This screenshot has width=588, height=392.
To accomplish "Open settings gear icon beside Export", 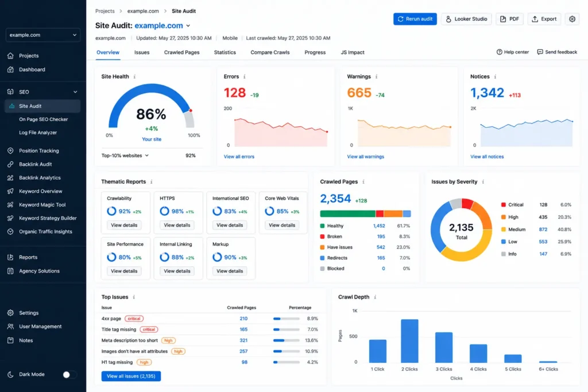I will click(x=572, y=19).
